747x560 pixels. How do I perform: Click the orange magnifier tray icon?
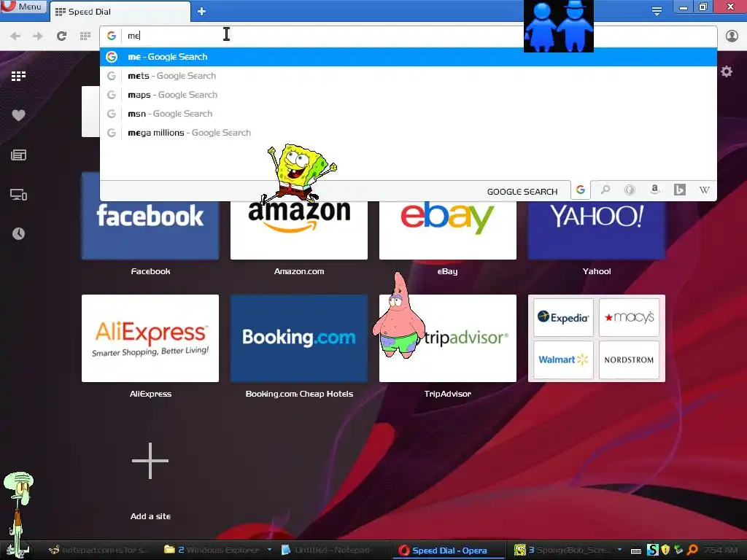(693, 550)
